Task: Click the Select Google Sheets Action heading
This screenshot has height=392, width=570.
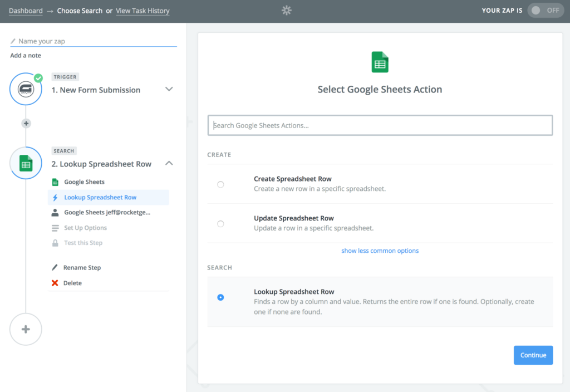Action: point(380,90)
